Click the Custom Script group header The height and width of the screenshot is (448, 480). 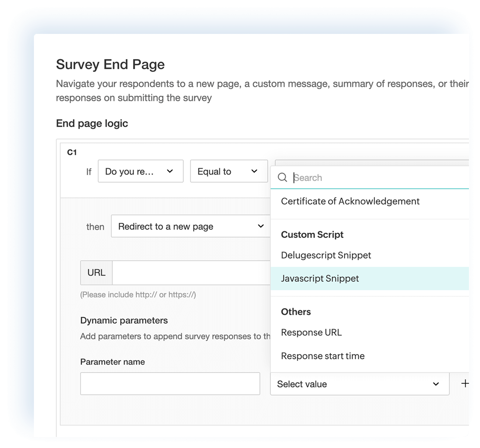(312, 234)
